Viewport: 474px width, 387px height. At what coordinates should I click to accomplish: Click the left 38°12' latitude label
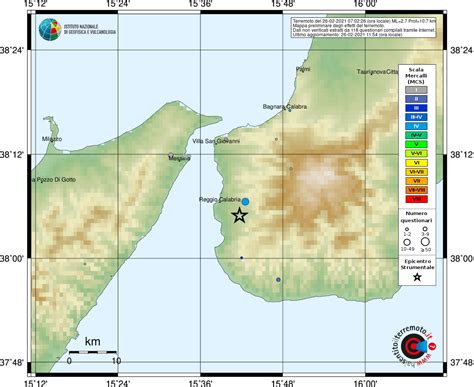click(12, 155)
